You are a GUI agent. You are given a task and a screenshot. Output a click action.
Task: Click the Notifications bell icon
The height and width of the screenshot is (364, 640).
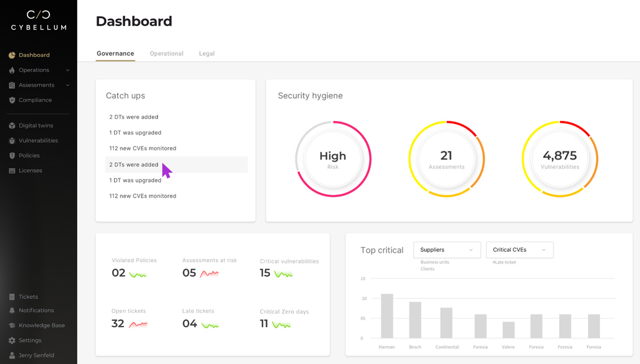click(x=12, y=311)
